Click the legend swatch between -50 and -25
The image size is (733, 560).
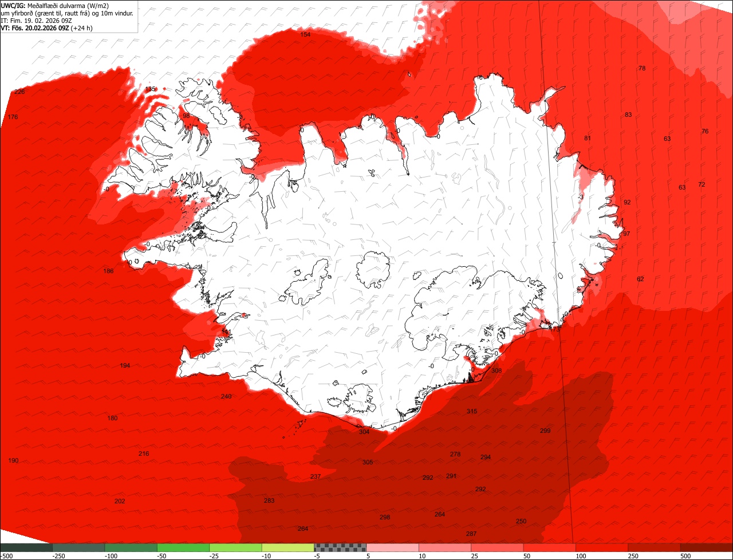(183, 547)
